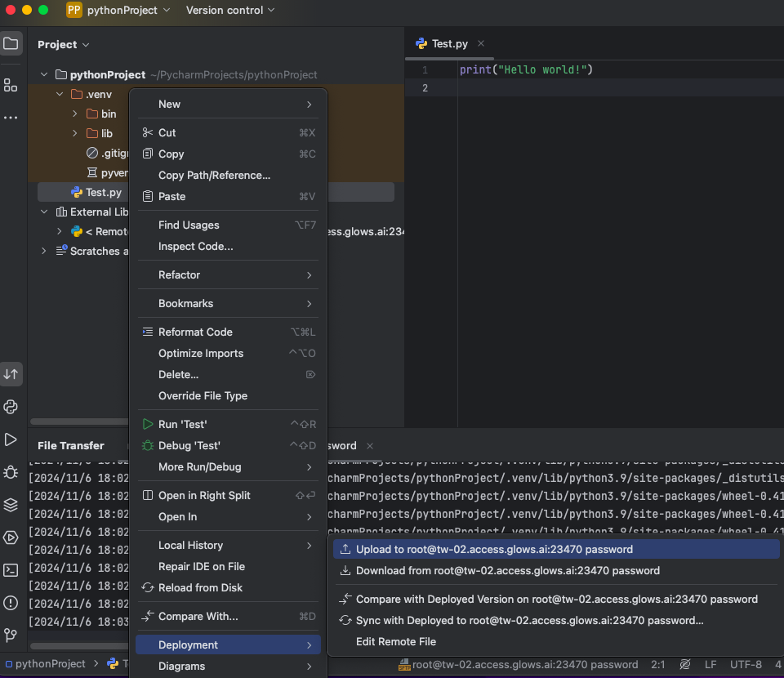Open the Project view dropdown
This screenshot has height=678, width=784.
[64, 44]
